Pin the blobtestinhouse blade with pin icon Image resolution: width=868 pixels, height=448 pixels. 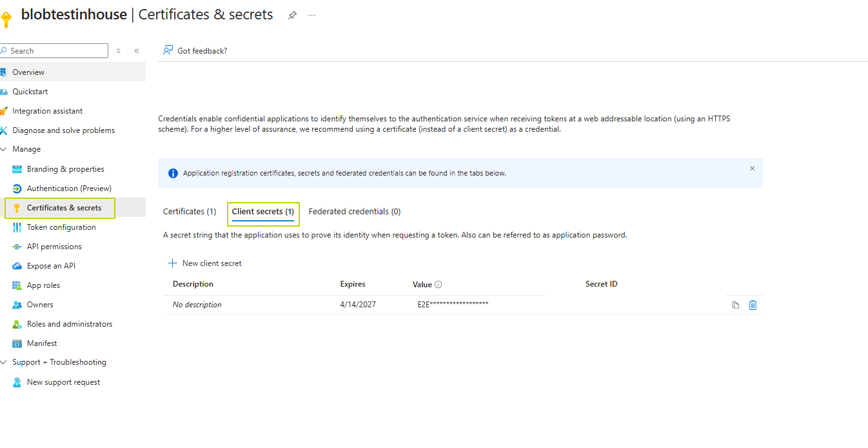pyautogui.click(x=292, y=15)
